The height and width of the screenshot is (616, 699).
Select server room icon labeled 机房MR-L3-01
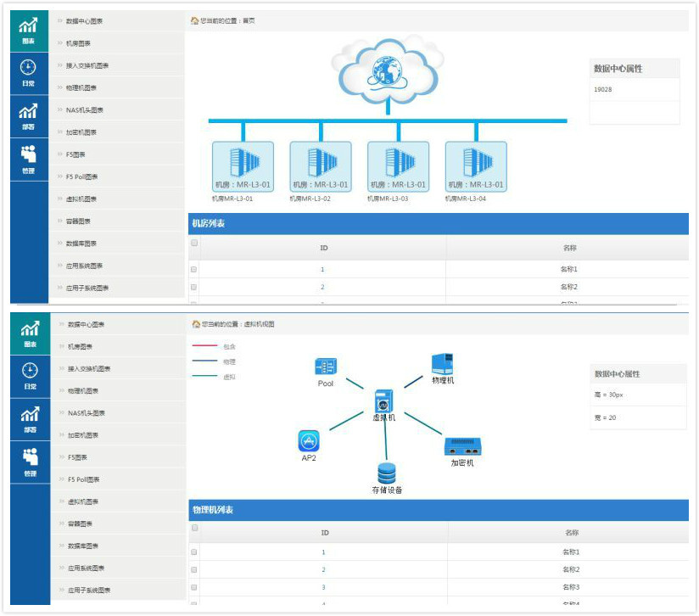pos(243,166)
